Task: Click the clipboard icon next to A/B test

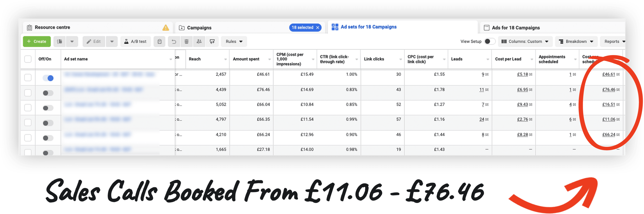Action: click(159, 42)
